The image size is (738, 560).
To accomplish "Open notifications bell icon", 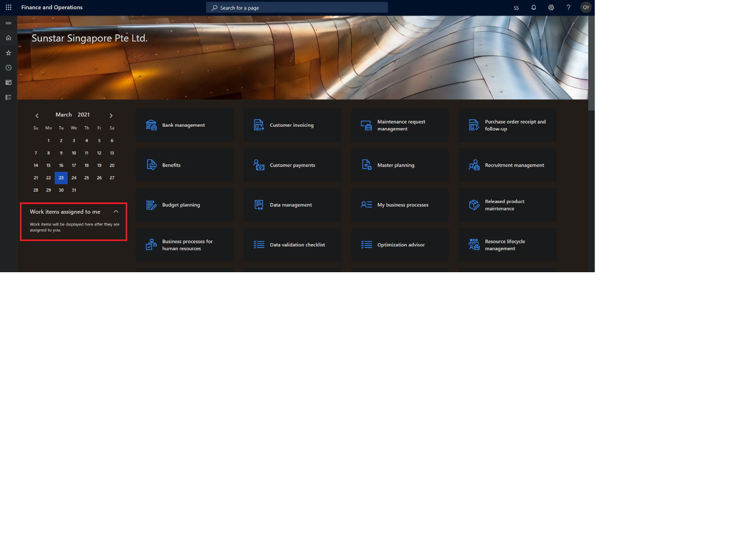I will click(534, 8).
